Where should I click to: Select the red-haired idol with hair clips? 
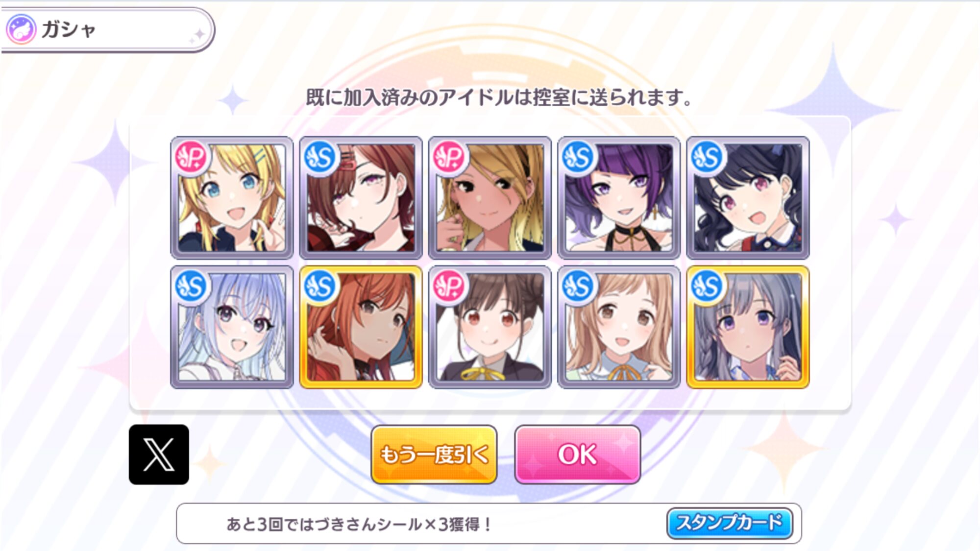coord(361,197)
